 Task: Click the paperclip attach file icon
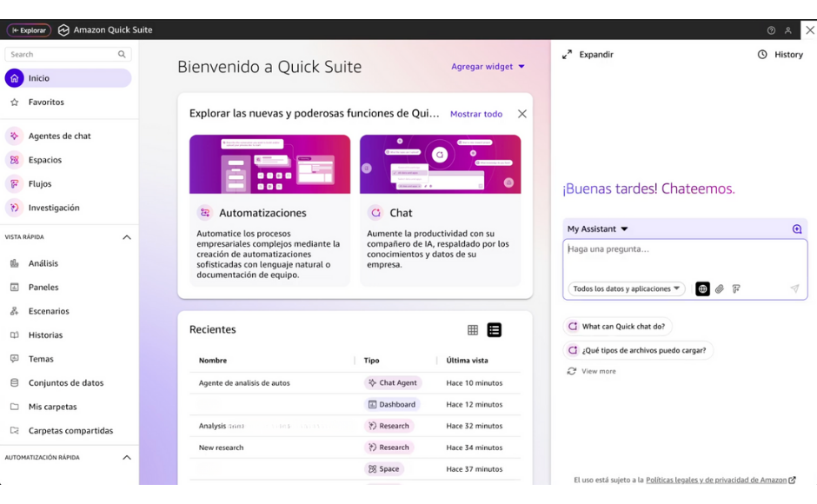tap(720, 289)
